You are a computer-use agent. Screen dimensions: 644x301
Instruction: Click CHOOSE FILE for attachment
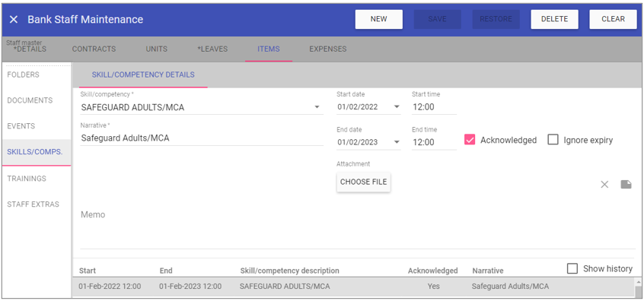coord(363,182)
